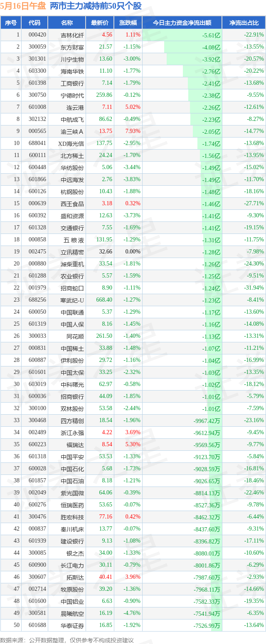Click 紫光国微 outflow -8814.13万
The width and height of the screenshot is (266, 644).
tap(207, 493)
